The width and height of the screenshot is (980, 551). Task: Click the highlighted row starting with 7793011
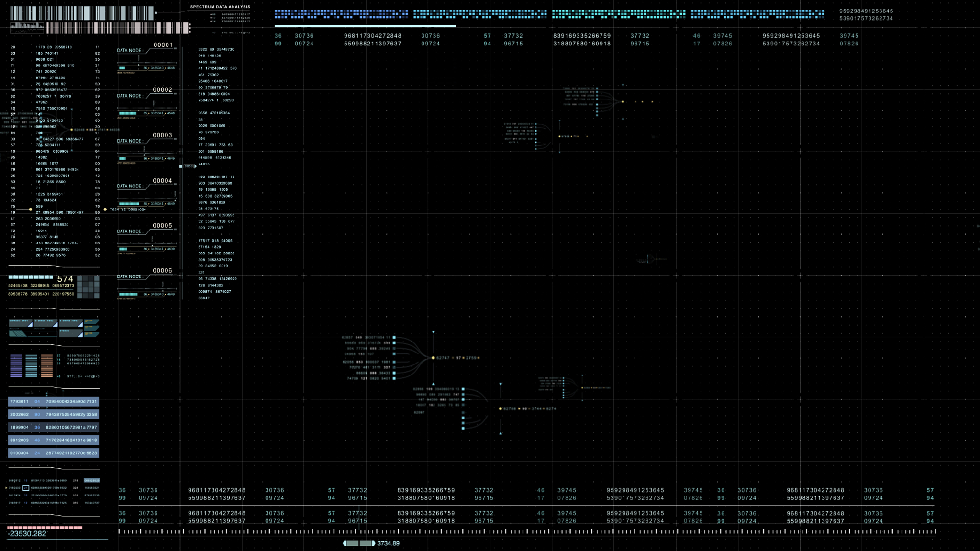[54, 401]
